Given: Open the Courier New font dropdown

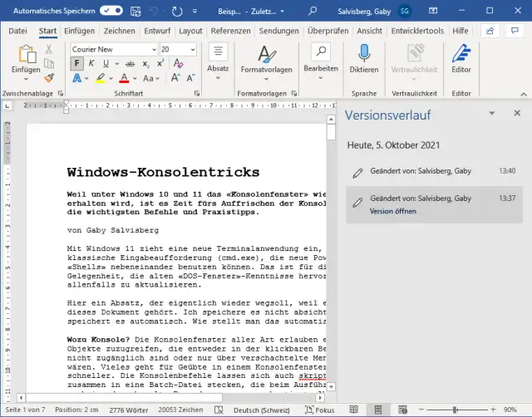Looking at the screenshot, I should click(151, 50).
